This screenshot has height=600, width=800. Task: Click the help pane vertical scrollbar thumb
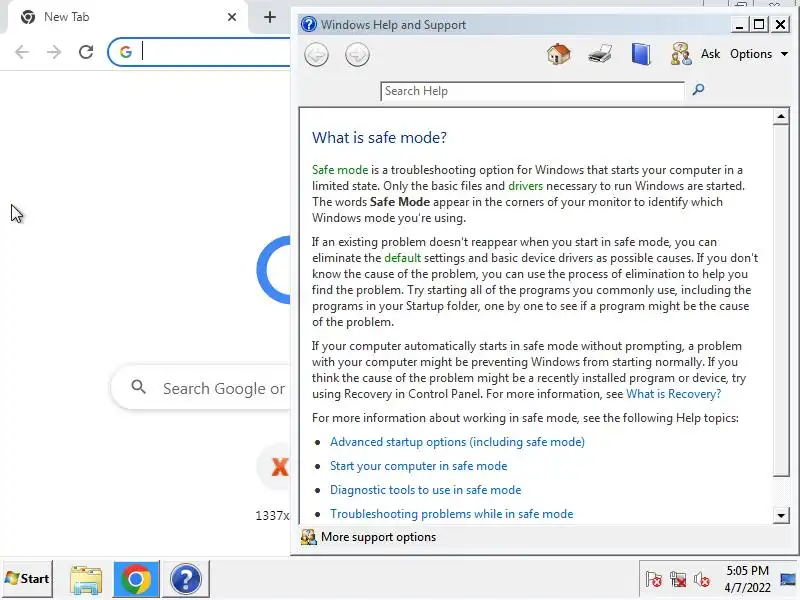point(781,301)
